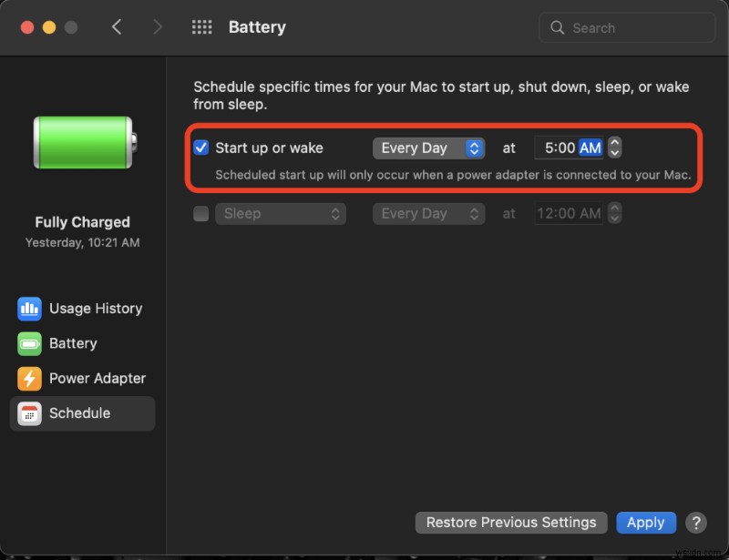Select the Usage History sidebar icon

[29, 309]
